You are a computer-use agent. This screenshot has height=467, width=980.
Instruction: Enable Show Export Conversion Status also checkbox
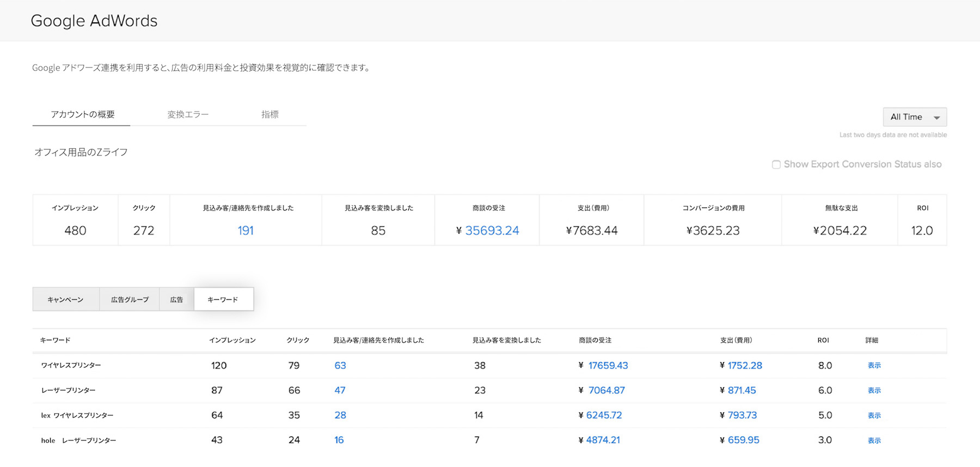tap(776, 164)
